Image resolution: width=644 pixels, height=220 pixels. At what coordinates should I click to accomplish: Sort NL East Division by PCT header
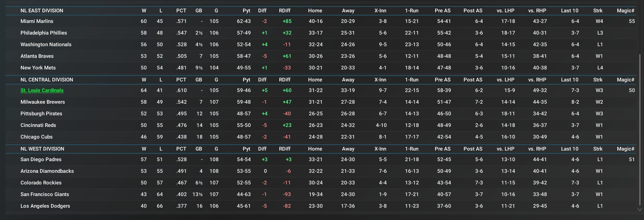[181, 11]
